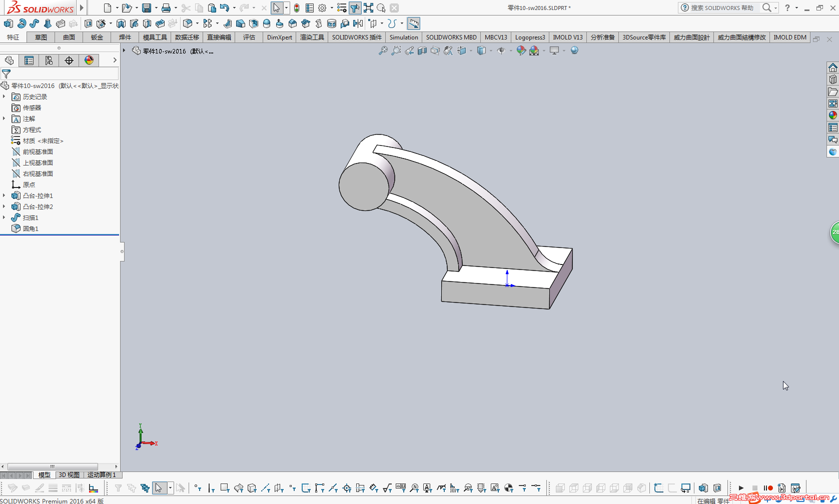Open the ConfigurationManager tab icon
Viewport: 839px width, 504px height.
tap(49, 60)
